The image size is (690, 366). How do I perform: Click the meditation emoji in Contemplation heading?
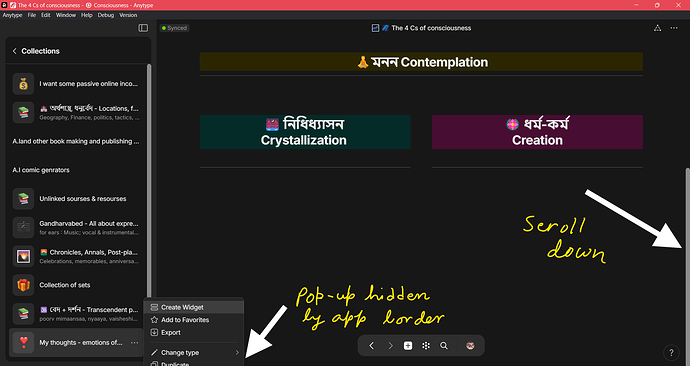(363, 62)
